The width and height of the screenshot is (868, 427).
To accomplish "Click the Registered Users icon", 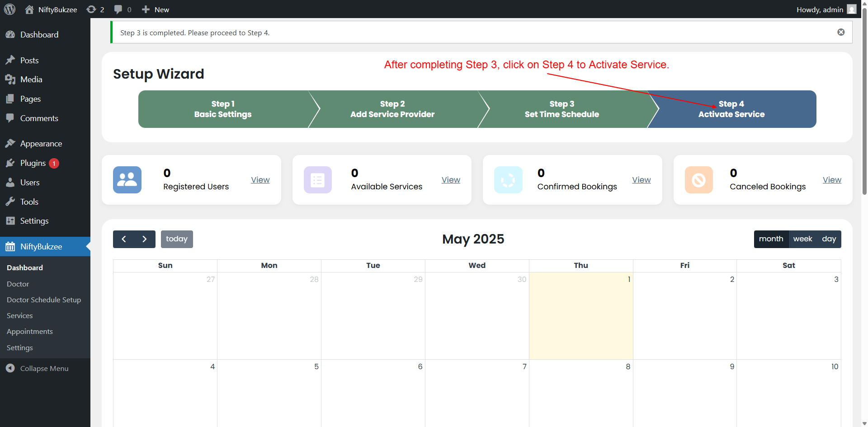I will click(x=127, y=180).
